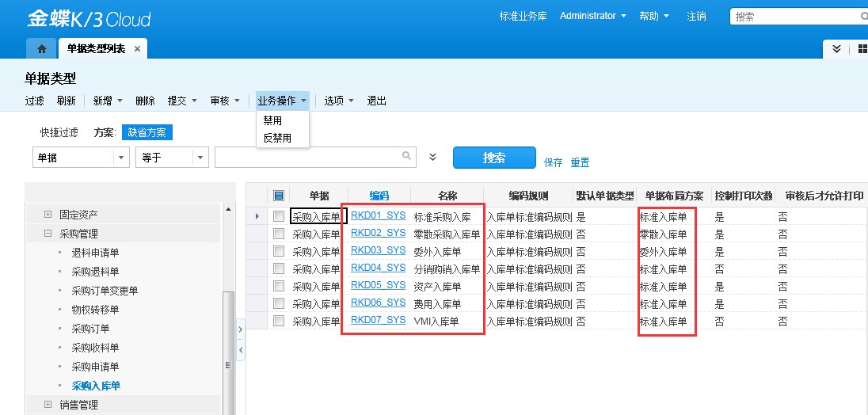The width and height of the screenshot is (868, 415).
Task: Expand advanced filter with double-chevron icon
Action: [x=432, y=157]
